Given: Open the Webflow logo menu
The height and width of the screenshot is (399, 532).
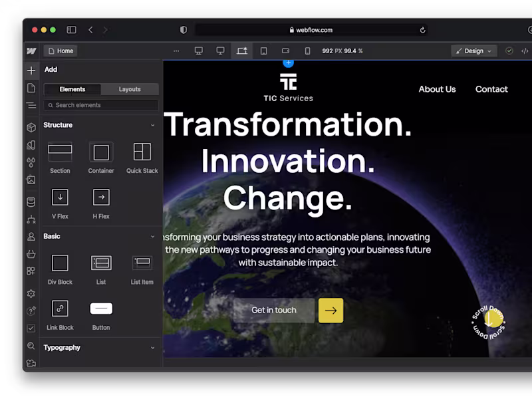Looking at the screenshot, I should click(x=31, y=51).
